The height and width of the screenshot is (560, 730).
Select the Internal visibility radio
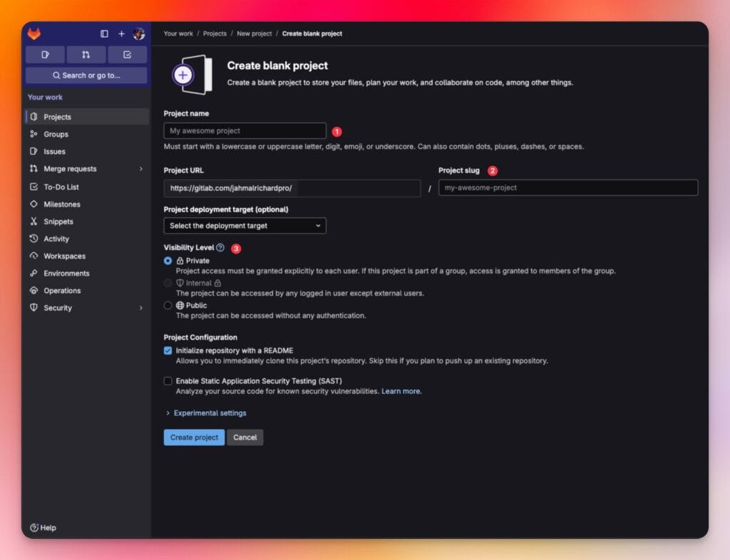(168, 284)
